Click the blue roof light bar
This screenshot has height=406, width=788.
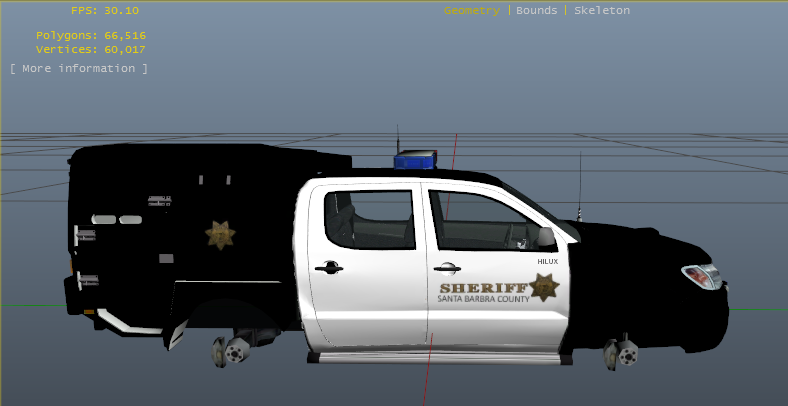click(x=415, y=161)
